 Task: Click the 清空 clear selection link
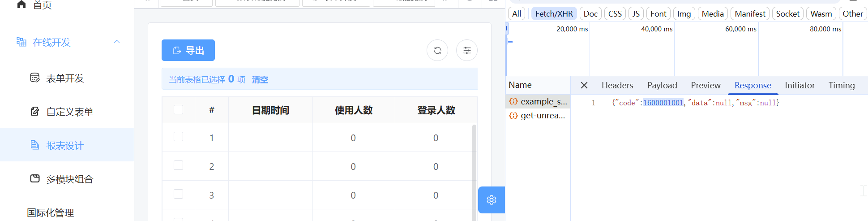pos(260,79)
